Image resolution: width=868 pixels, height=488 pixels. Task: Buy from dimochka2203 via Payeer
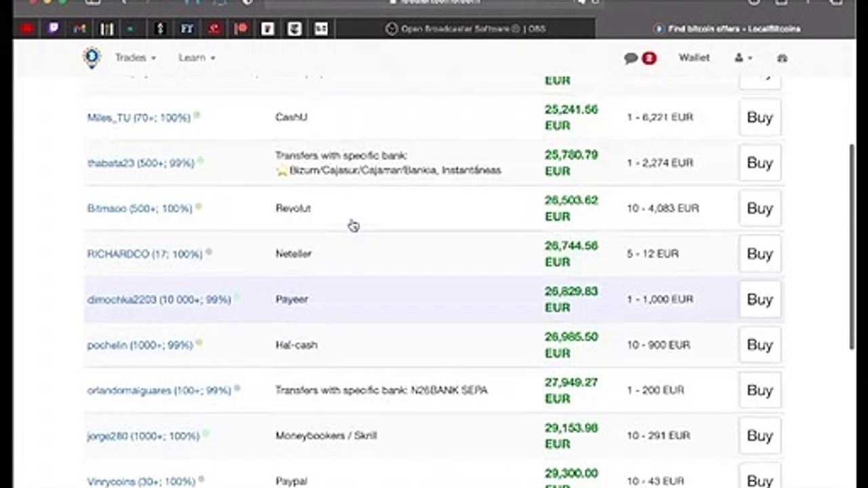coord(759,299)
